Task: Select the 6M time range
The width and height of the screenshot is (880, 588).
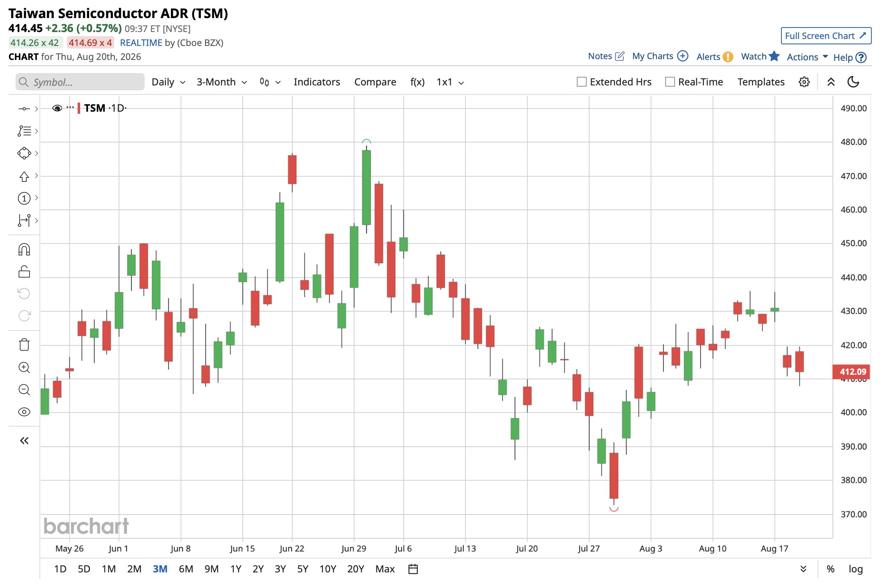Action: (186, 569)
